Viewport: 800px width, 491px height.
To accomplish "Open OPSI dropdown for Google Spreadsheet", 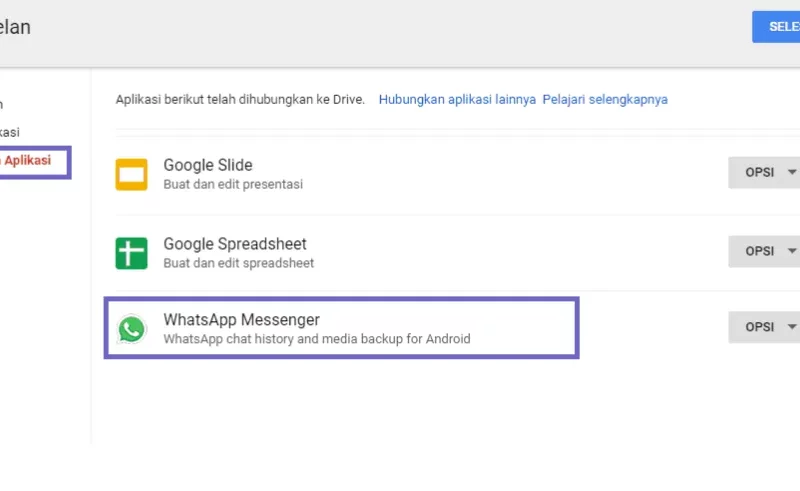I will [x=764, y=251].
